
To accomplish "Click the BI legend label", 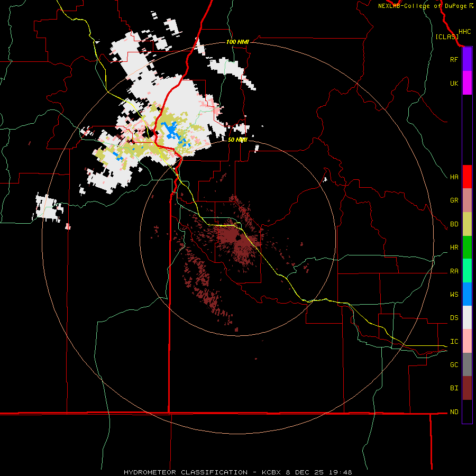I will coord(454,388).
